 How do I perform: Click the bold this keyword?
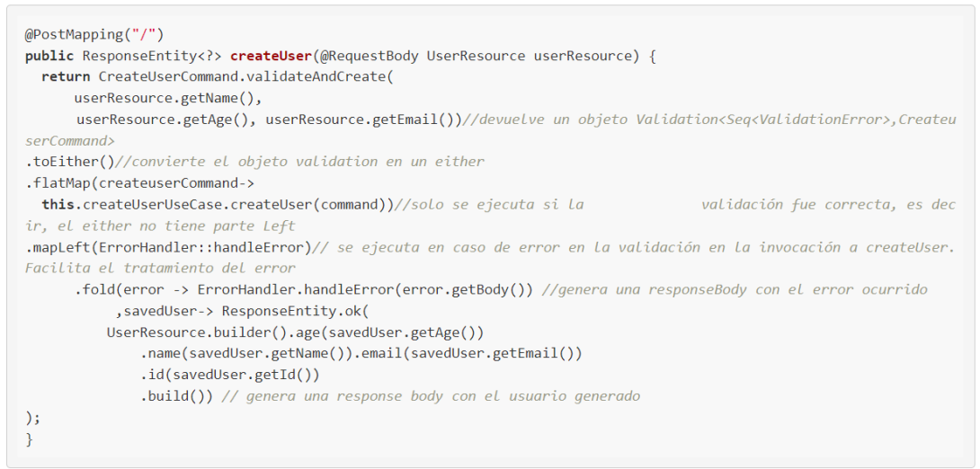pyautogui.click(x=58, y=205)
